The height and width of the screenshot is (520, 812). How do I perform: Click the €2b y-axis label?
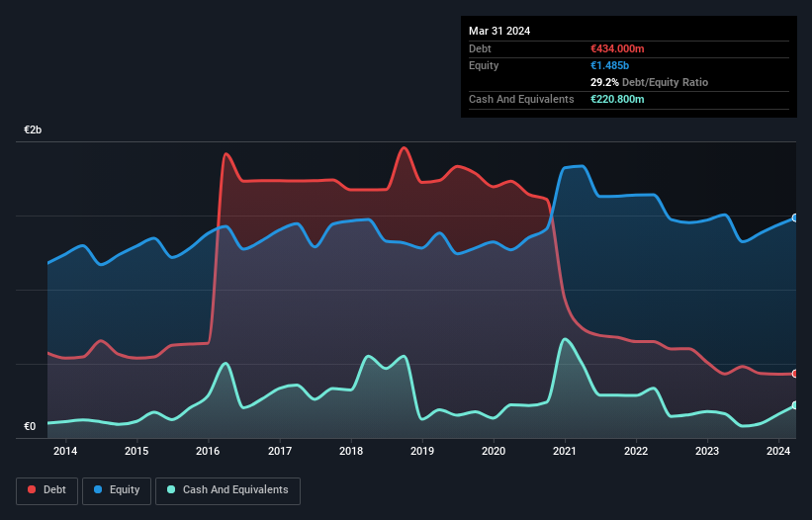coord(33,130)
